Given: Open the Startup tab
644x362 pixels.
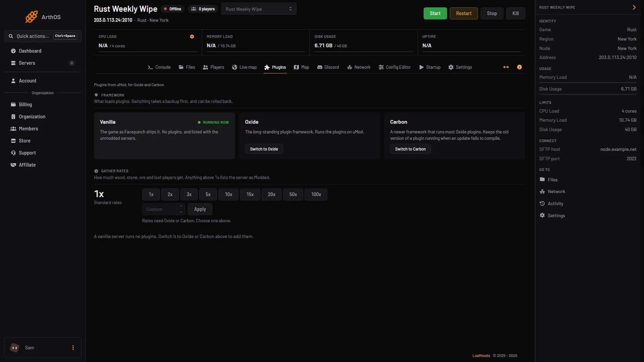Looking at the screenshot, I should (x=430, y=67).
